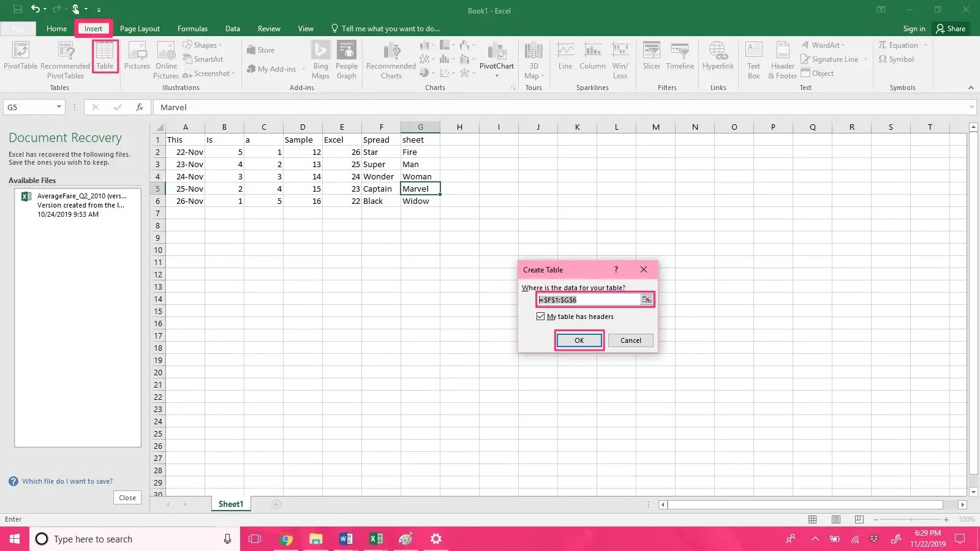Click the zoom slider in the status bar
Screen dimensions: 980x551
[911, 519]
